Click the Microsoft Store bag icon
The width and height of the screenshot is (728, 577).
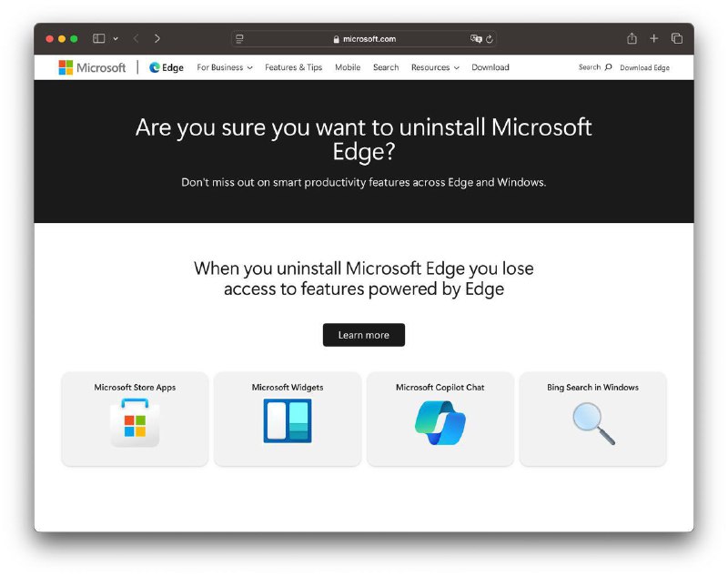(x=135, y=423)
